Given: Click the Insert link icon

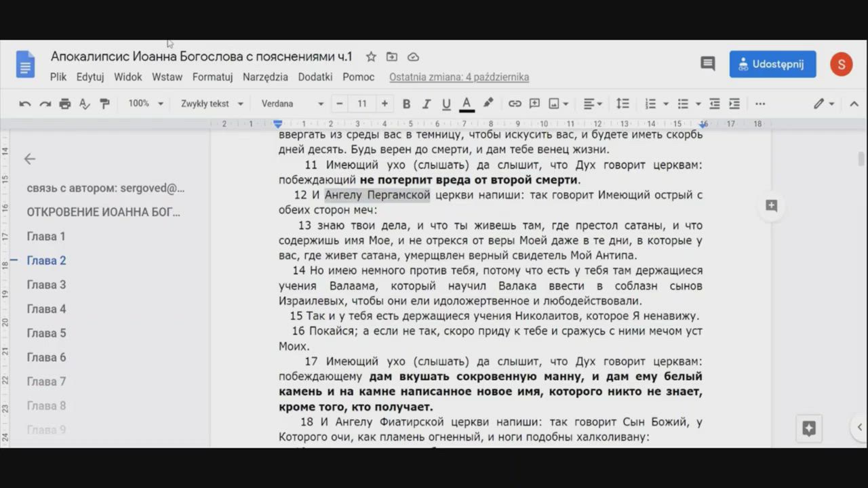Looking at the screenshot, I should point(515,104).
